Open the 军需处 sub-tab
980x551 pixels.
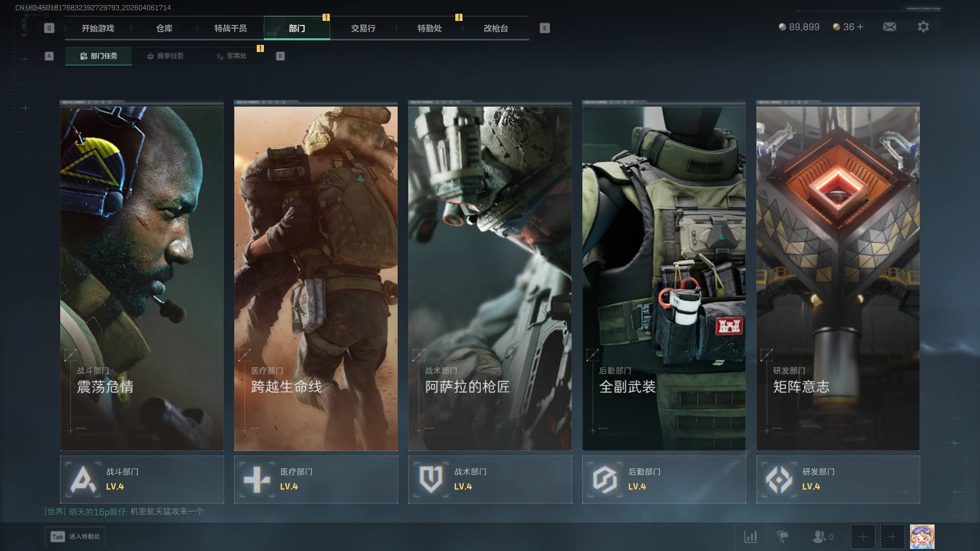click(231, 56)
